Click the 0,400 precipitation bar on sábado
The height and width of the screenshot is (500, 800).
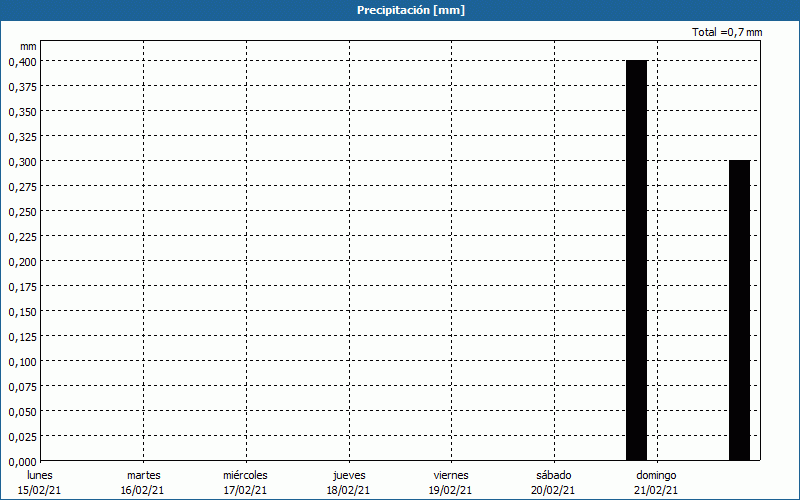click(637, 260)
